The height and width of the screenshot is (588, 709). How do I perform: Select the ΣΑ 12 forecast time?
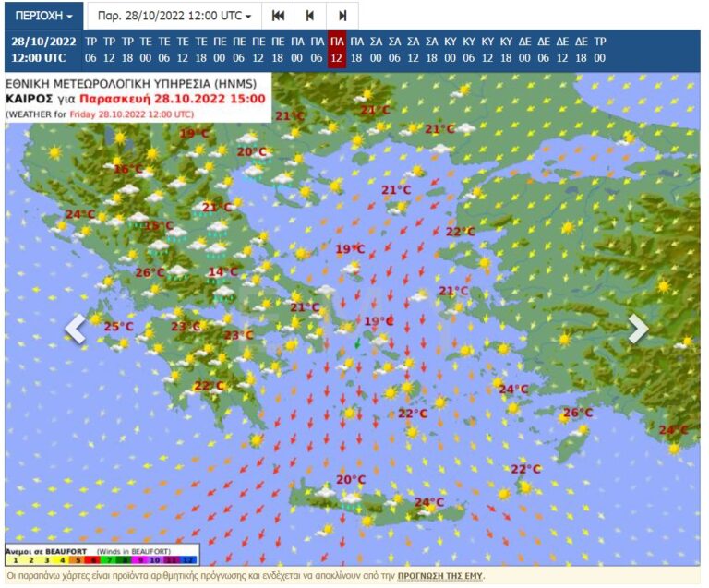point(413,50)
